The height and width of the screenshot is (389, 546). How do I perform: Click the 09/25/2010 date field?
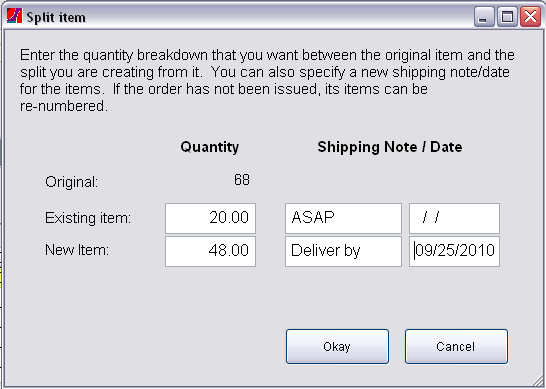click(454, 251)
